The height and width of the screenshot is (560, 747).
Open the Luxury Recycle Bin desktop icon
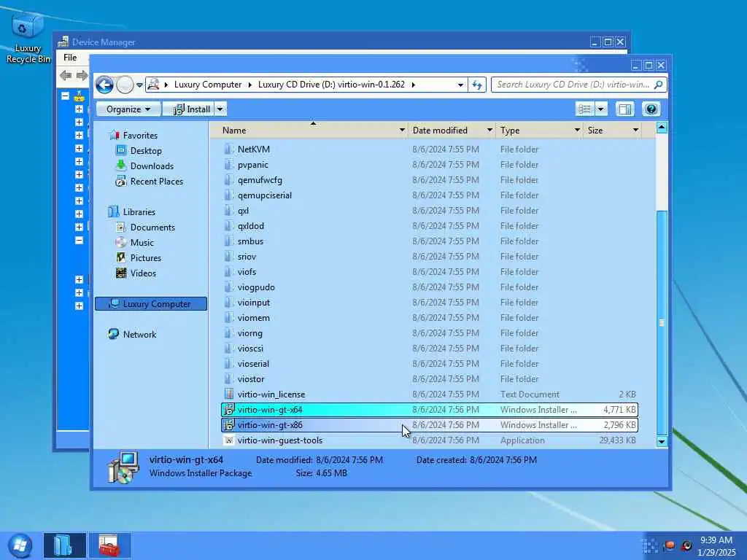[27, 38]
